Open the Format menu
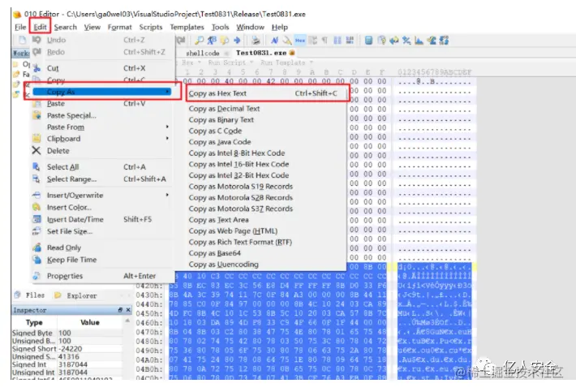This screenshot has width=576, height=392. point(119,27)
